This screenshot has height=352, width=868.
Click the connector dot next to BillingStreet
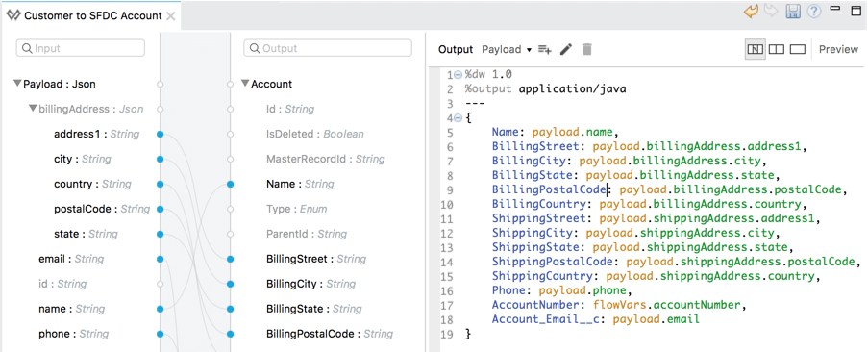[231, 259]
